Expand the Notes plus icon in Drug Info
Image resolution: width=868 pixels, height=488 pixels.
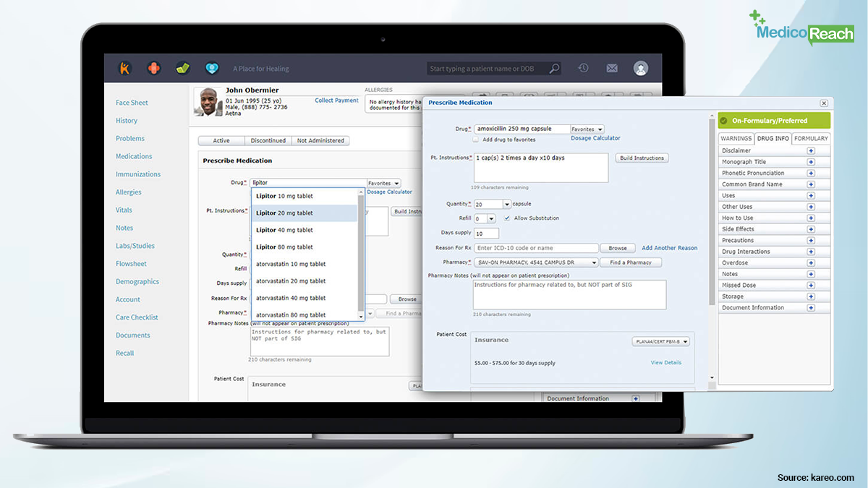pos(811,274)
